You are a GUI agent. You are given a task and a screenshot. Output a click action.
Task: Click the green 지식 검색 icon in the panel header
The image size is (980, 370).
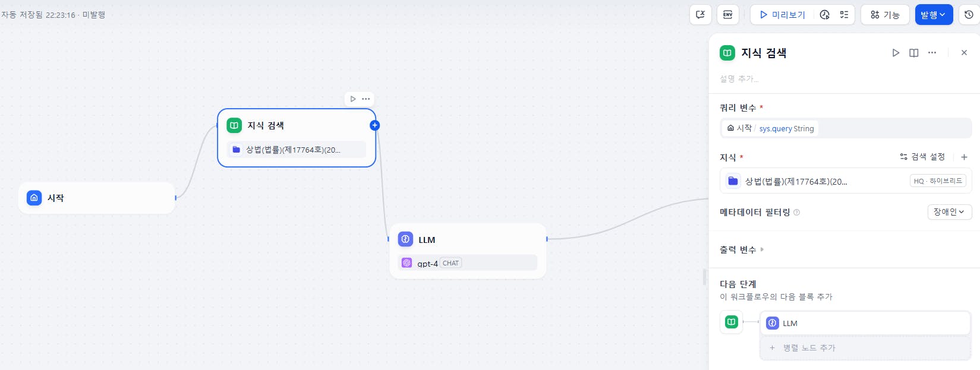click(727, 53)
